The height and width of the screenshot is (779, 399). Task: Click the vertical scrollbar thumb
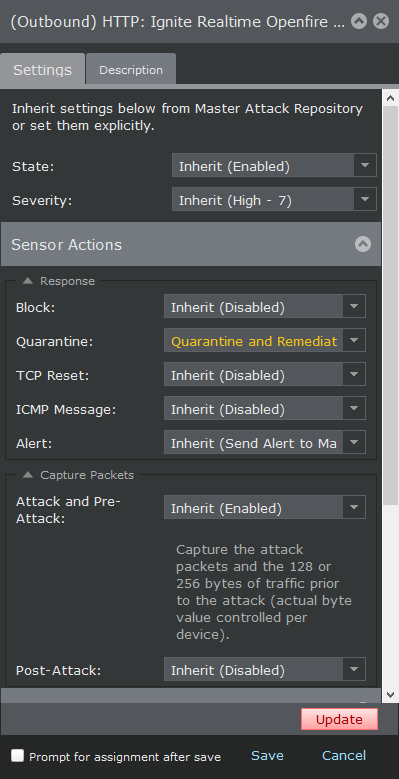390,306
